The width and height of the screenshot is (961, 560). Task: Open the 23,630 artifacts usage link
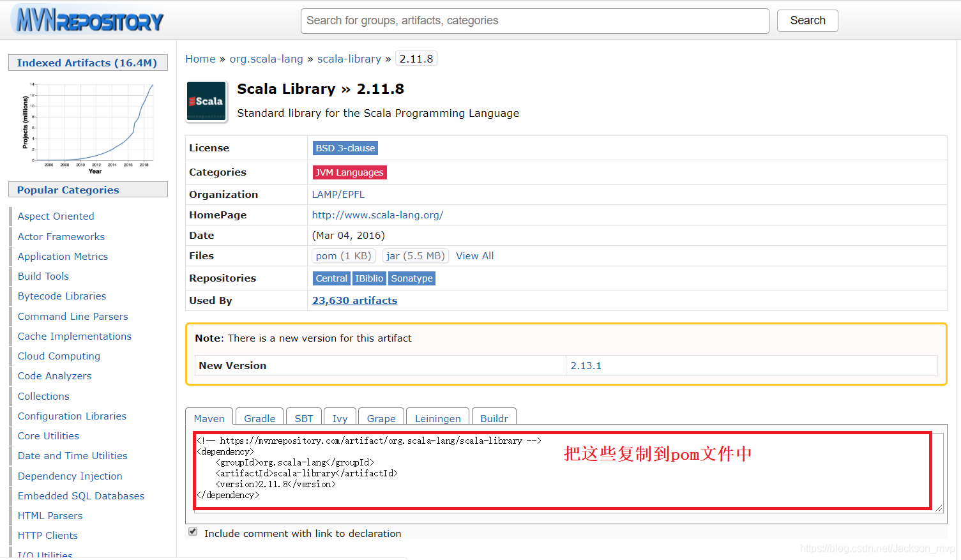[354, 301]
